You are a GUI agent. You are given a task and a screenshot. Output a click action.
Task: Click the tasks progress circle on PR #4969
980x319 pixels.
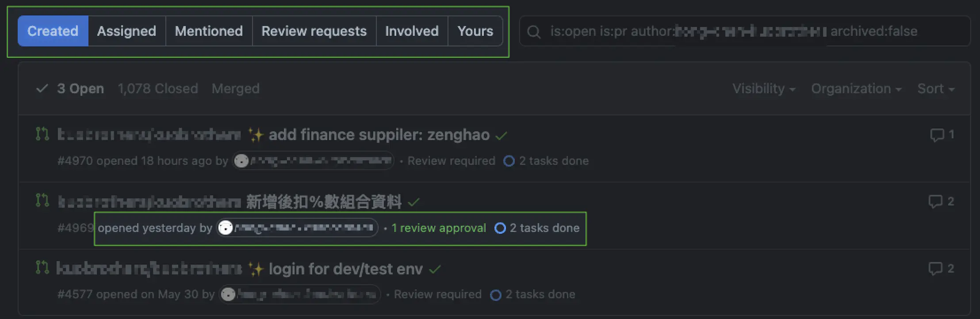tap(500, 228)
